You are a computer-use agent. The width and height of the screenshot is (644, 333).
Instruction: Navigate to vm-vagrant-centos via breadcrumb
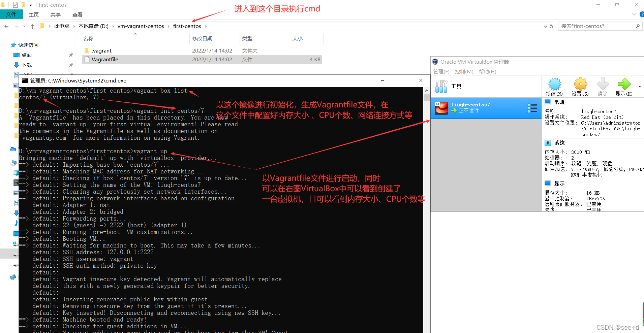tap(141, 26)
